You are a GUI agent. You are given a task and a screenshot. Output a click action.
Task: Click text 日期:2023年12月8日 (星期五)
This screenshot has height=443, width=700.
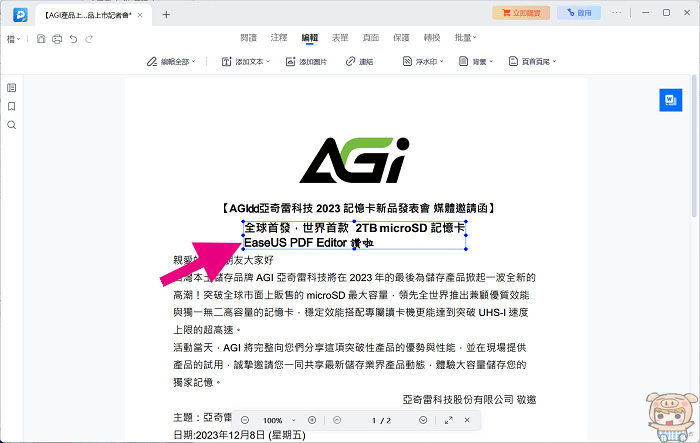(x=239, y=435)
